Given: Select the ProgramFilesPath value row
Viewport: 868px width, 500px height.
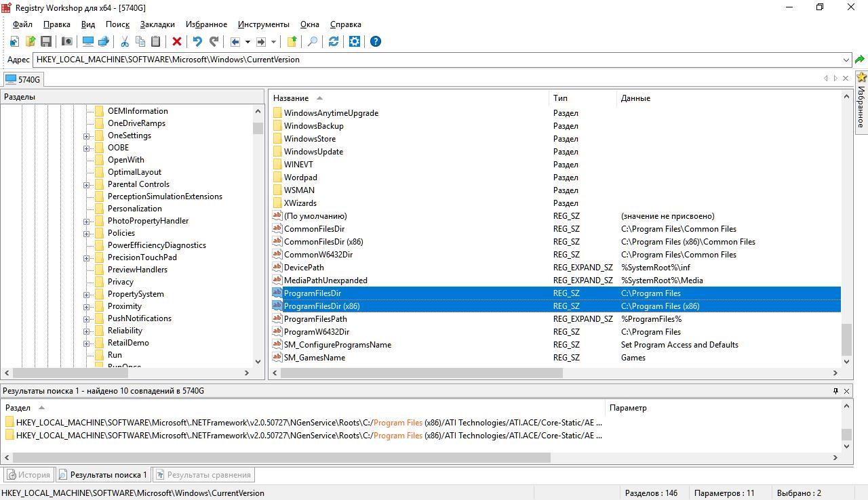Looking at the screenshot, I should tap(555, 319).
